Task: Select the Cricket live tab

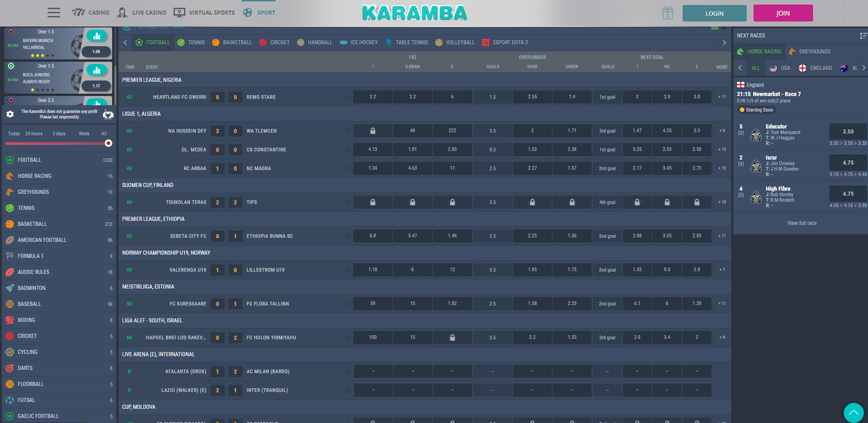Action: pos(274,43)
